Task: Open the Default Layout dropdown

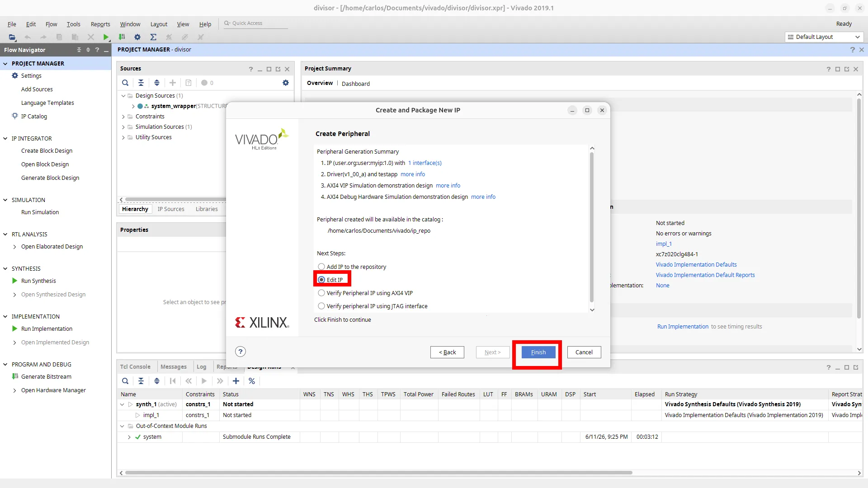Action: pos(824,37)
